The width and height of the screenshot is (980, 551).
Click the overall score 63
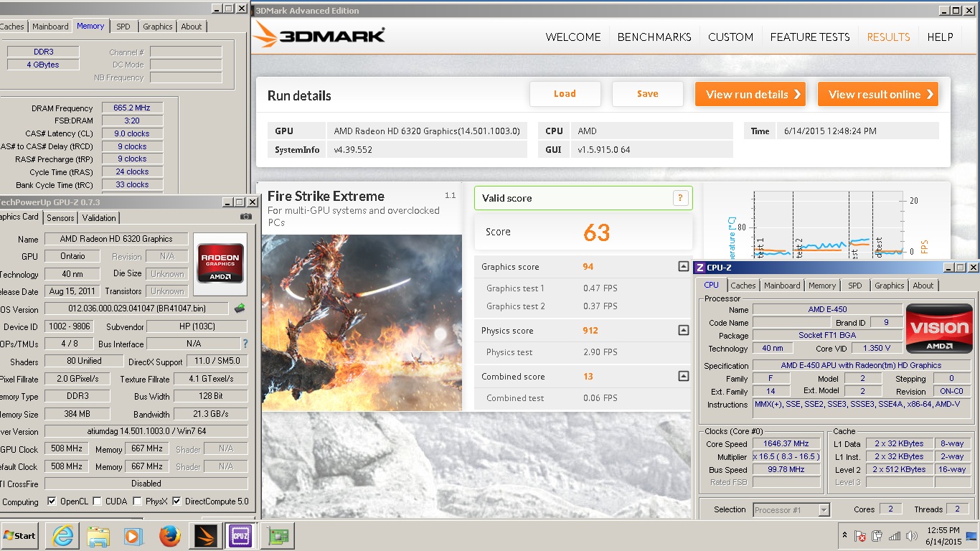(x=597, y=232)
